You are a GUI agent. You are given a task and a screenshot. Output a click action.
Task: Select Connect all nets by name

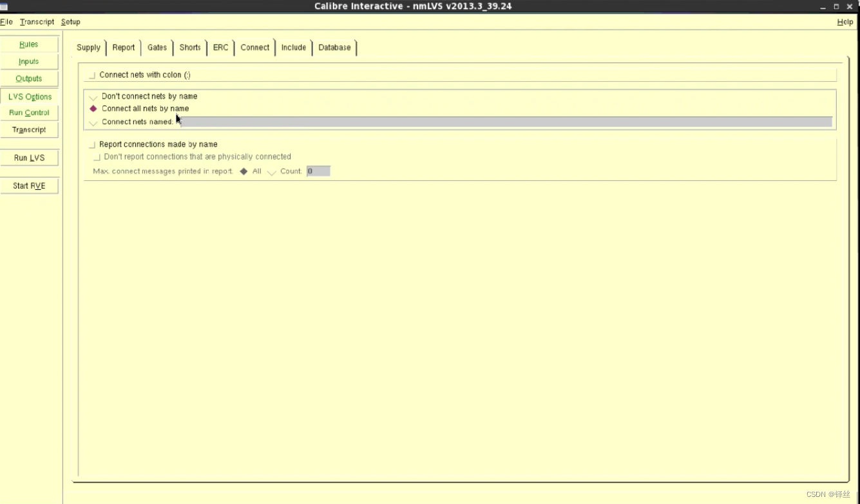point(93,109)
